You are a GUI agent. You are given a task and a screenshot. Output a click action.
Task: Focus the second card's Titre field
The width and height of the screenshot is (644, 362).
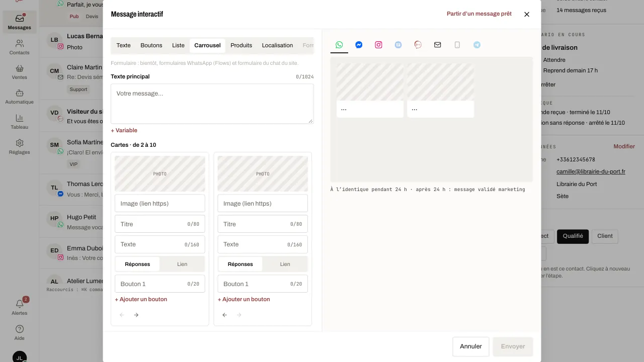click(x=263, y=224)
